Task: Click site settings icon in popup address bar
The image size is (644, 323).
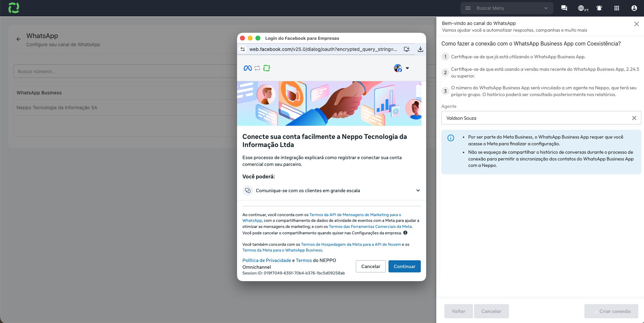Action: 243,49
